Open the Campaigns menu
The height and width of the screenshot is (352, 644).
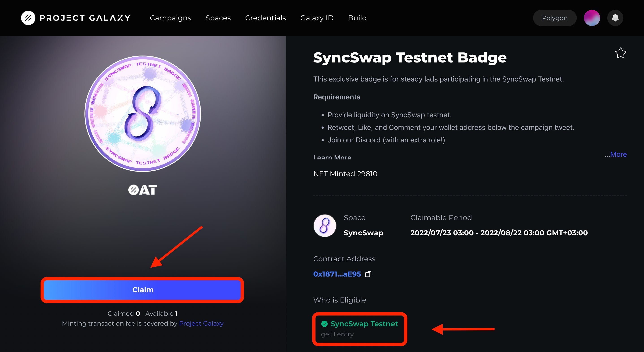pyautogui.click(x=170, y=18)
